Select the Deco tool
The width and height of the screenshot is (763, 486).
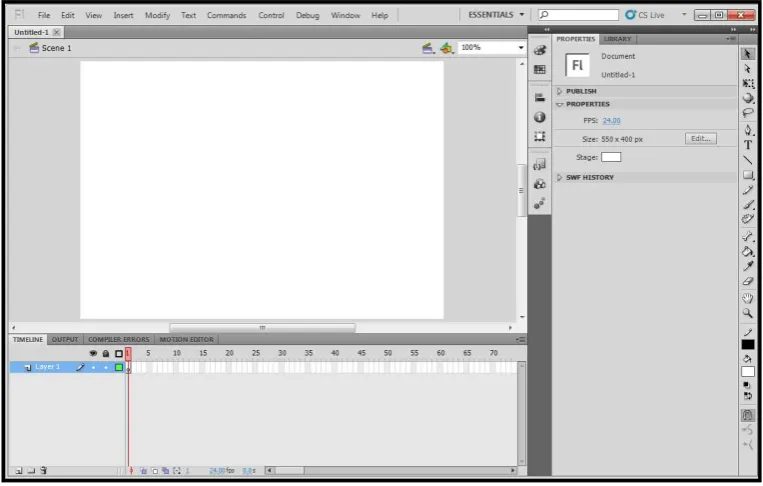(x=748, y=219)
